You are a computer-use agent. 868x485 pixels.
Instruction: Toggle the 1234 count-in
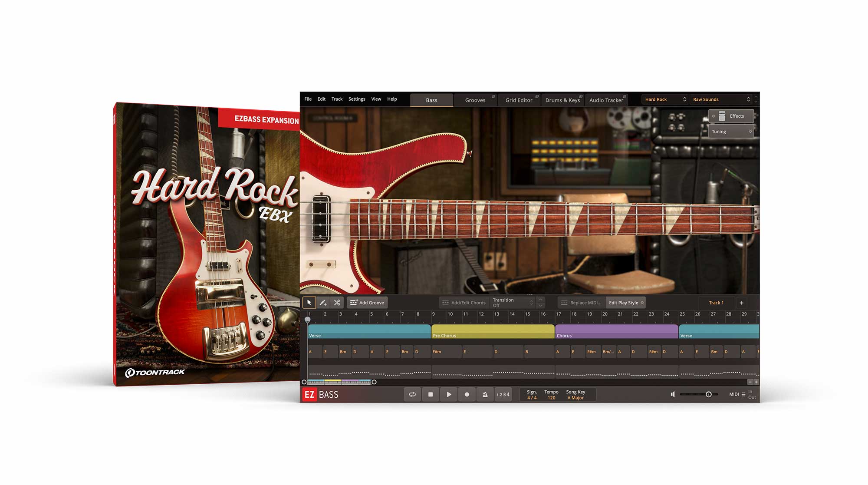point(503,394)
